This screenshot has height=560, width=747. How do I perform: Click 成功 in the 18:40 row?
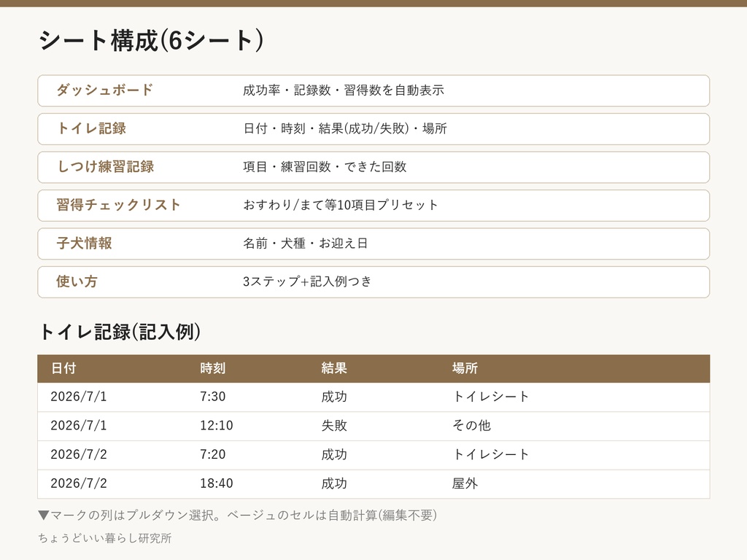pyautogui.click(x=334, y=484)
